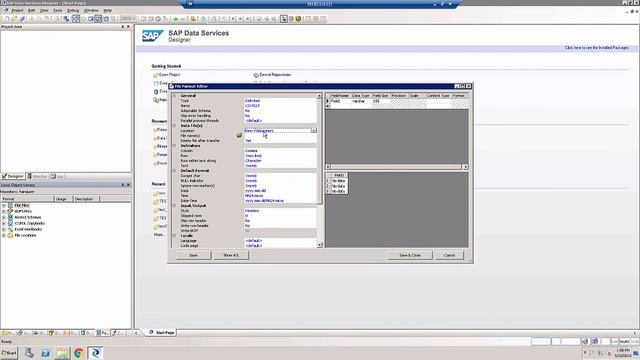This screenshot has width=640, height=360.
Task: Click the Field1 cell in schema grid
Action: point(340,101)
